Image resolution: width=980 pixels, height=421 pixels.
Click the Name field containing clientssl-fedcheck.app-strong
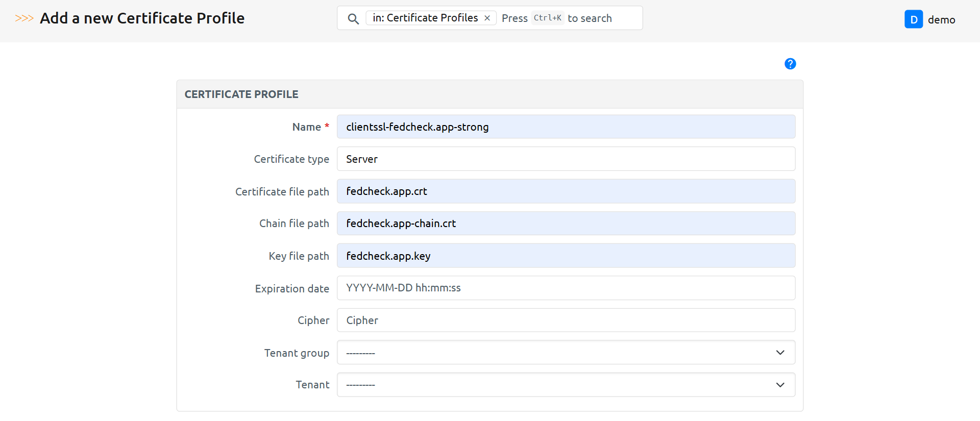point(566,127)
